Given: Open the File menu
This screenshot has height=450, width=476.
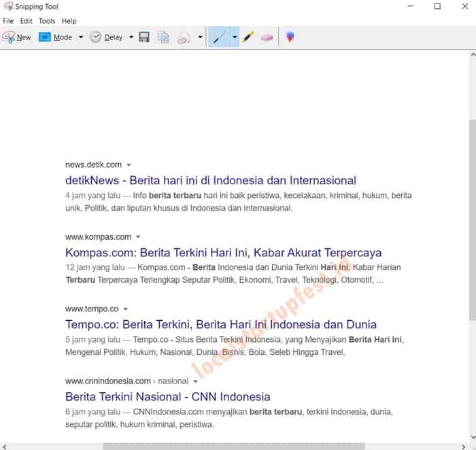Looking at the screenshot, I should [8, 21].
